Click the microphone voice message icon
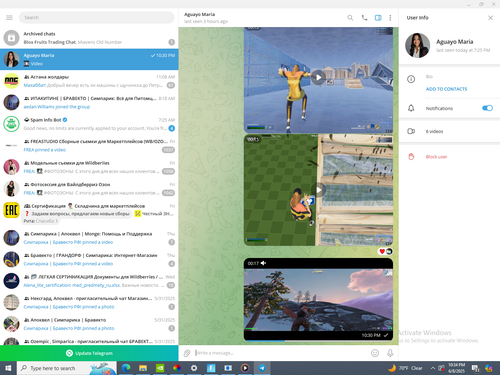Image resolution: width=500 pixels, height=375 pixels. coord(390,353)
